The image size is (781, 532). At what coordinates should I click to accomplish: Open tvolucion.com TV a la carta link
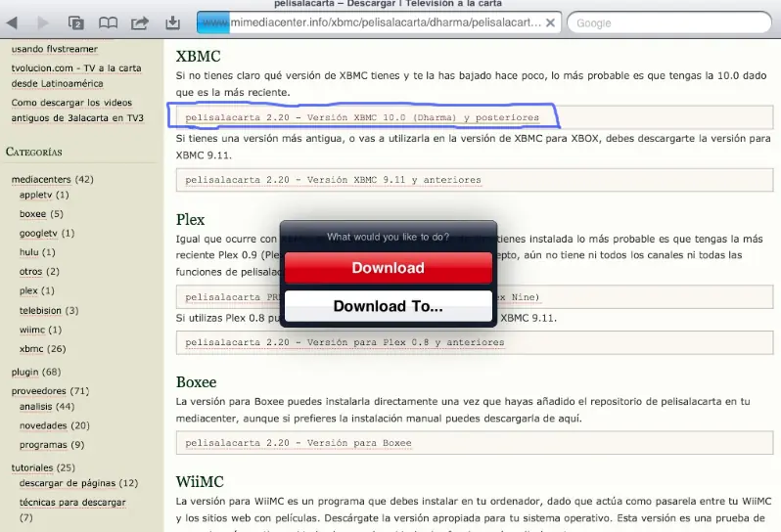click(x=76, y=75)
